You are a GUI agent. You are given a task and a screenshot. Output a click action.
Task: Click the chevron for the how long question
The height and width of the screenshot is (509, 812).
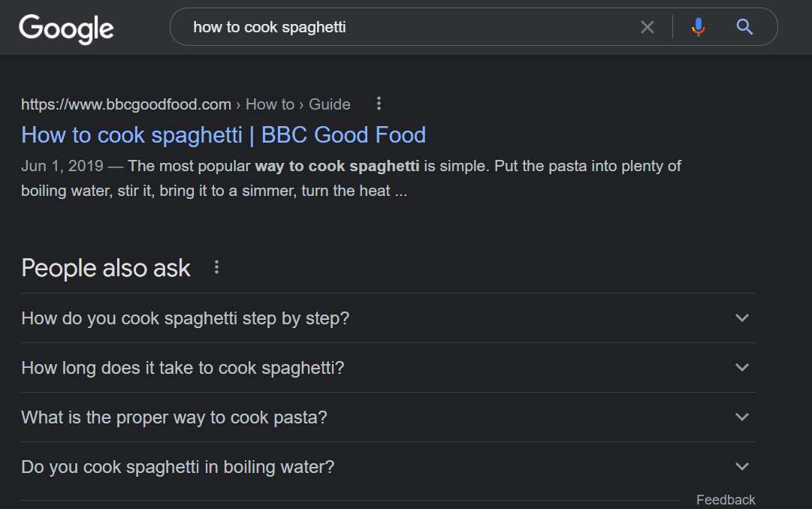(x=742, y=368)
